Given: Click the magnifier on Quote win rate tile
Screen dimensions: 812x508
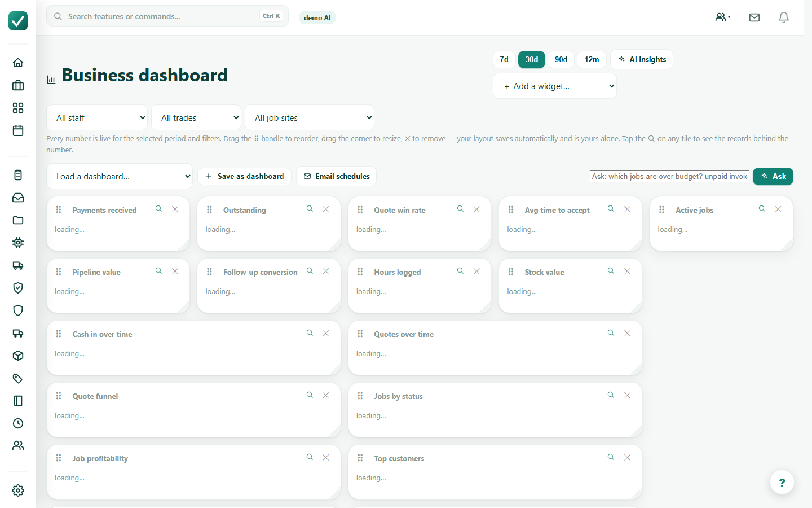Looking at the screenshot, I should pyautogui.click(x=461, y=209).
